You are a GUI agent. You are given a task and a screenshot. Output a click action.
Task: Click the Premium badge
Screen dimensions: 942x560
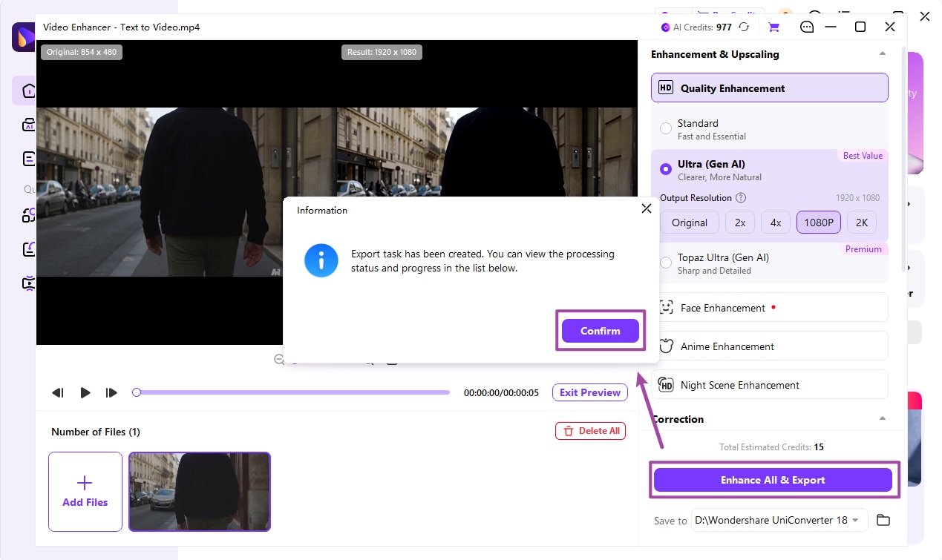863,249
